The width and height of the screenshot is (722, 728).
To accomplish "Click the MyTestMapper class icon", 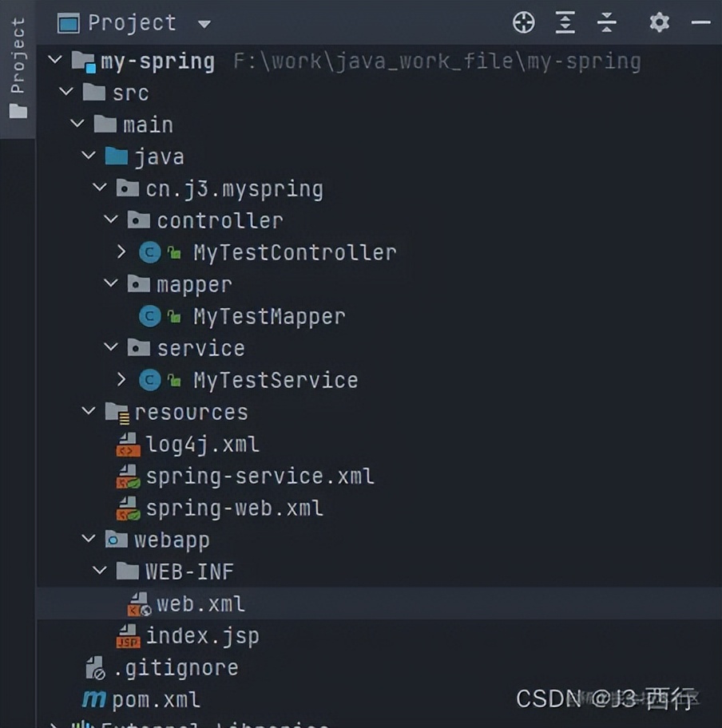I will (x=149, y=317).
